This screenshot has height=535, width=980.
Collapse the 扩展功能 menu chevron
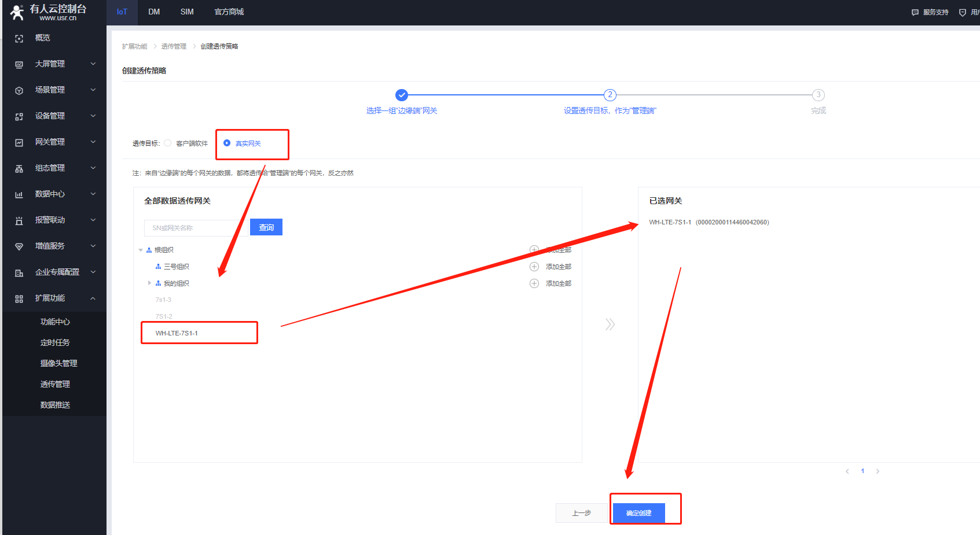pyautogui.click(x=93, y=298)
